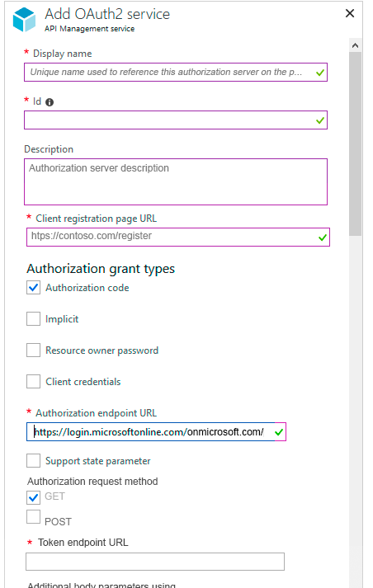Image resolution: width=373 pixels, height=588 pixels.
Task: Click the vertical scrollbar thumb
Action: [355, 143]
